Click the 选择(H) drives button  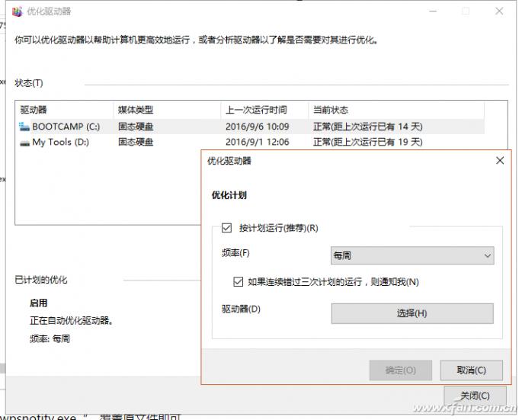pyautogui.click(x=412, y=313)
